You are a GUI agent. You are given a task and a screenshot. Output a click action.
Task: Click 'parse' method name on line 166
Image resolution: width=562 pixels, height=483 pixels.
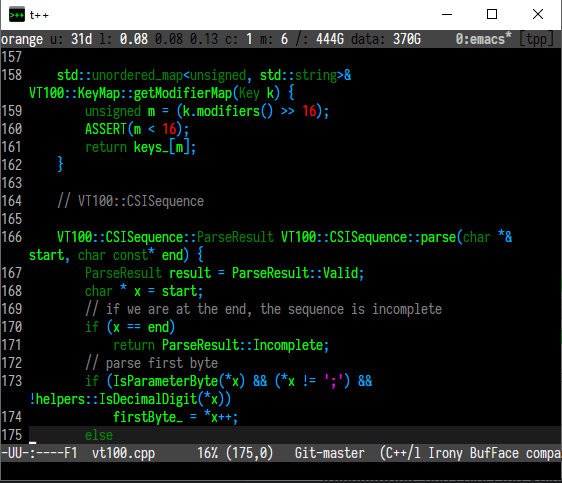[x=438, y=237]
